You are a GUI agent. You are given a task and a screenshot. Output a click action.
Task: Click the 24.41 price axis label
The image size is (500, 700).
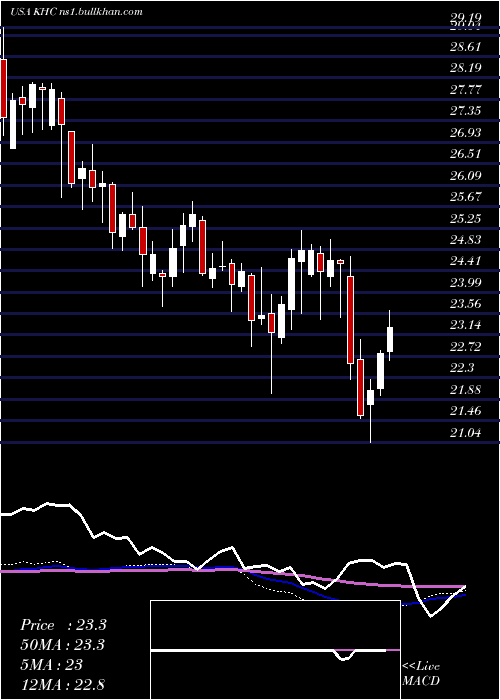(465, 261)
